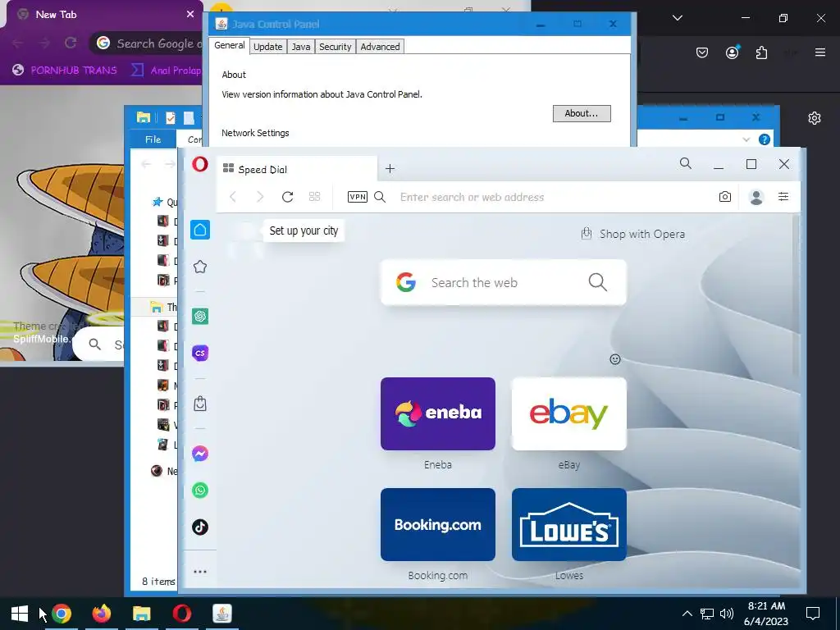
Task: Open the Windows Start menu
Action: [x=20, y=614]
